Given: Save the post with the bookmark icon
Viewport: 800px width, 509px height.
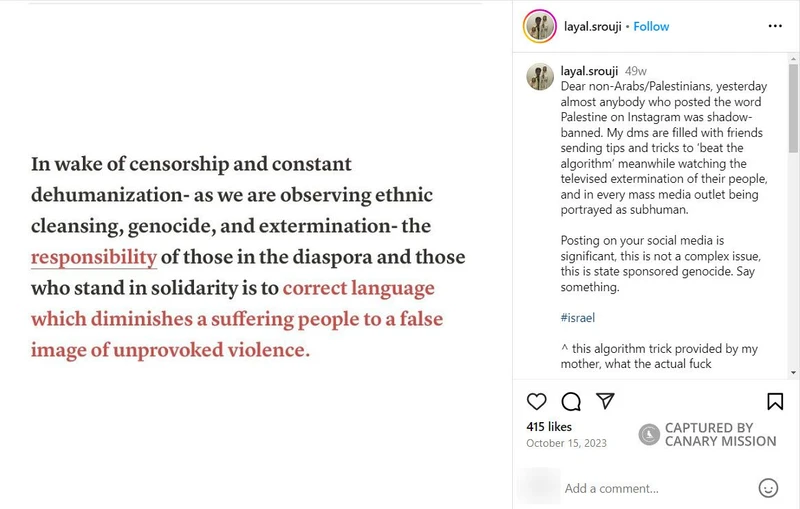Looking at the screenshot, I should point(775,401).
